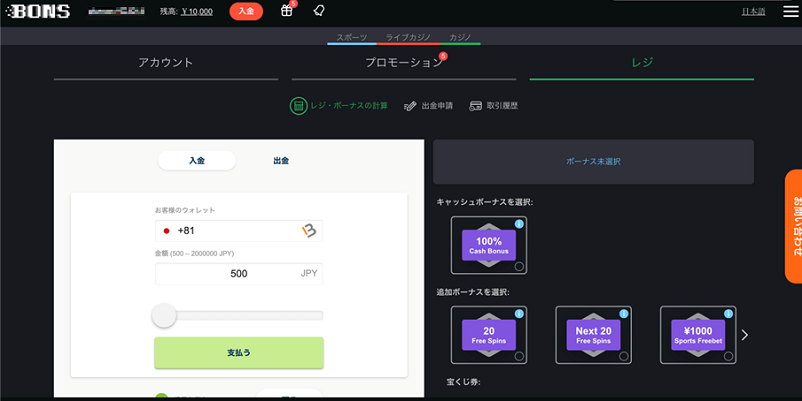Click the info icon on Next 20 Free Spins

[623, 314]
